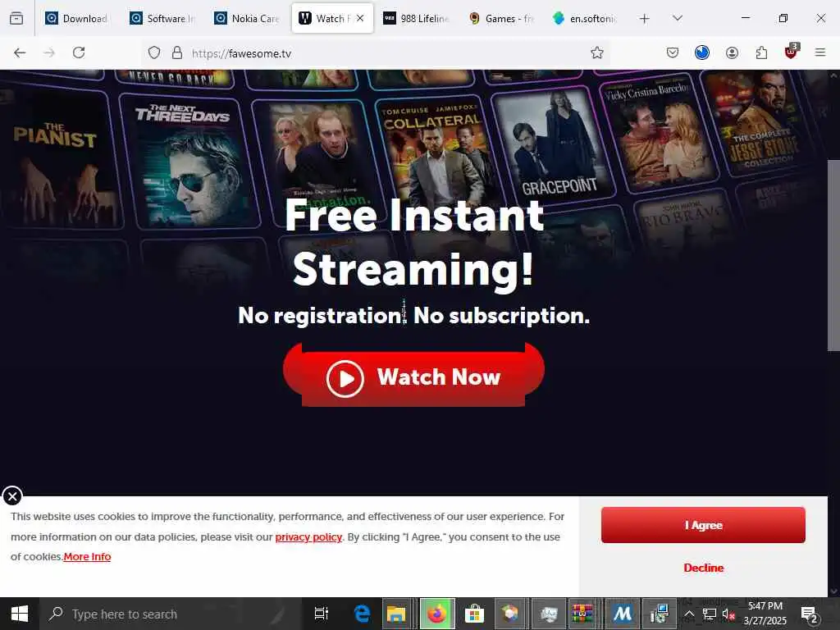Screen dimensions: 840x630
Task: Open the blue circular extension icon
Action: (x=702, y=52)
